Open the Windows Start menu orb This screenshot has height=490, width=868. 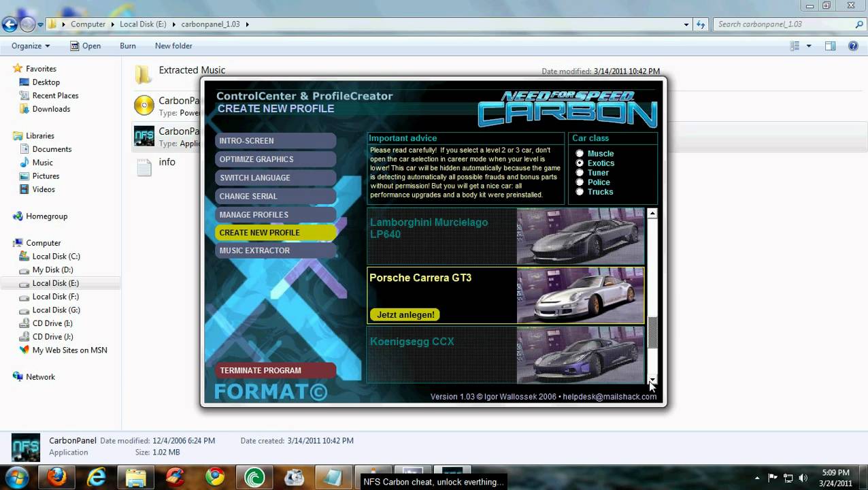click(16, 477)
